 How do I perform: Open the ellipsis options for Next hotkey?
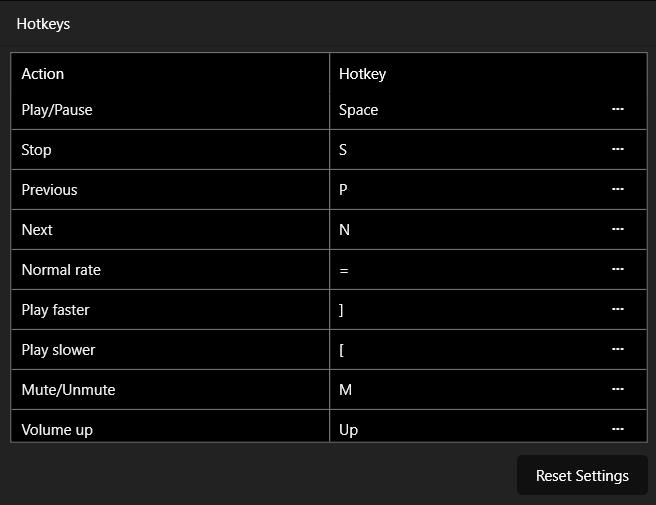pyautogui.click(x=617, y=229)
